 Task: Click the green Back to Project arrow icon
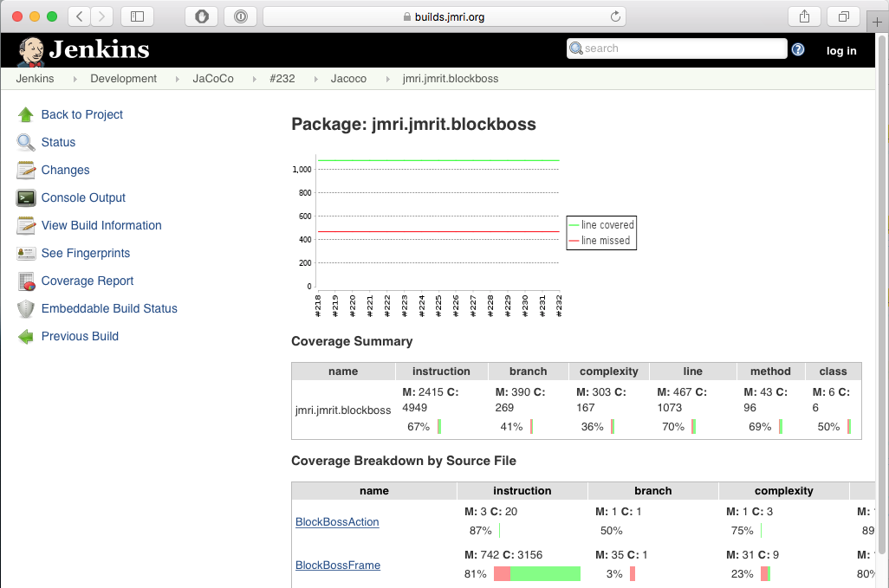click(x=25, y=113)
